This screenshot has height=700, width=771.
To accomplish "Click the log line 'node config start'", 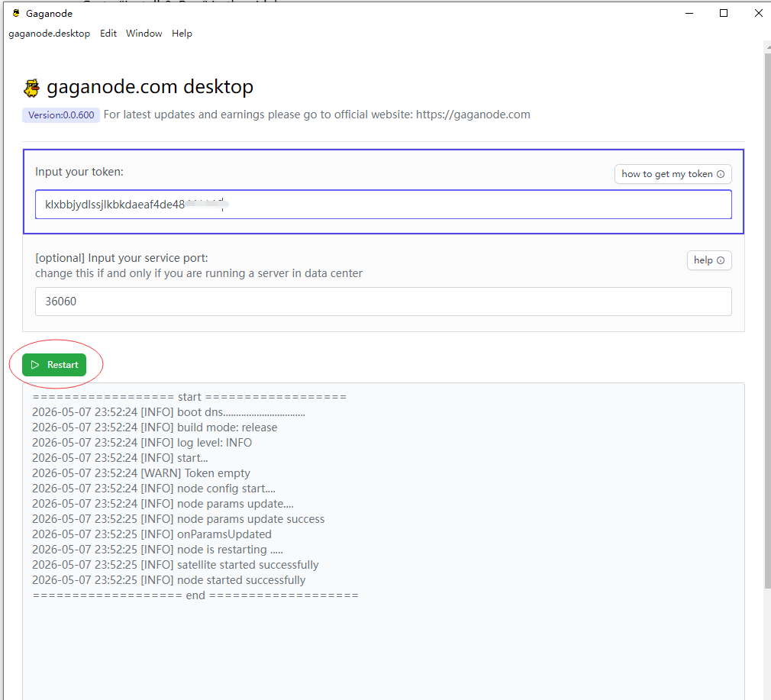I will (153, 488).
